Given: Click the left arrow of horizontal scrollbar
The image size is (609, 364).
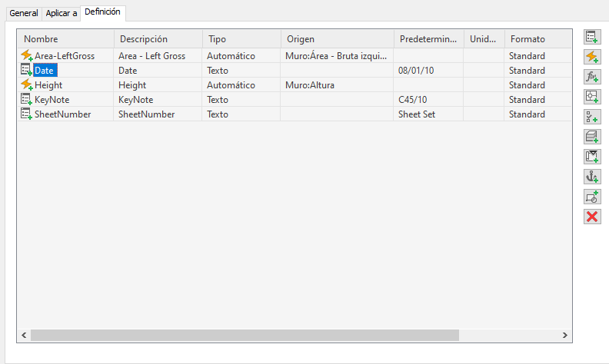Looking at the screenshot, I should [x=24, y=336].
